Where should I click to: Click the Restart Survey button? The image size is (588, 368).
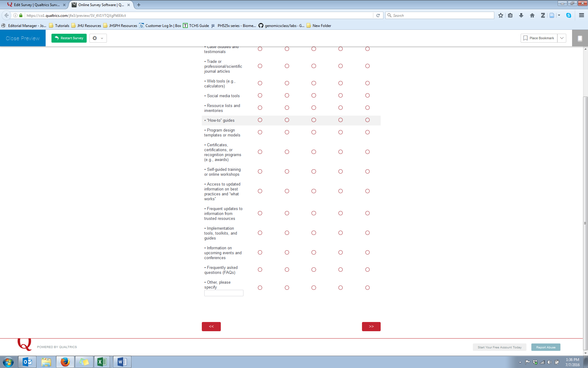[x=69, y=38]
